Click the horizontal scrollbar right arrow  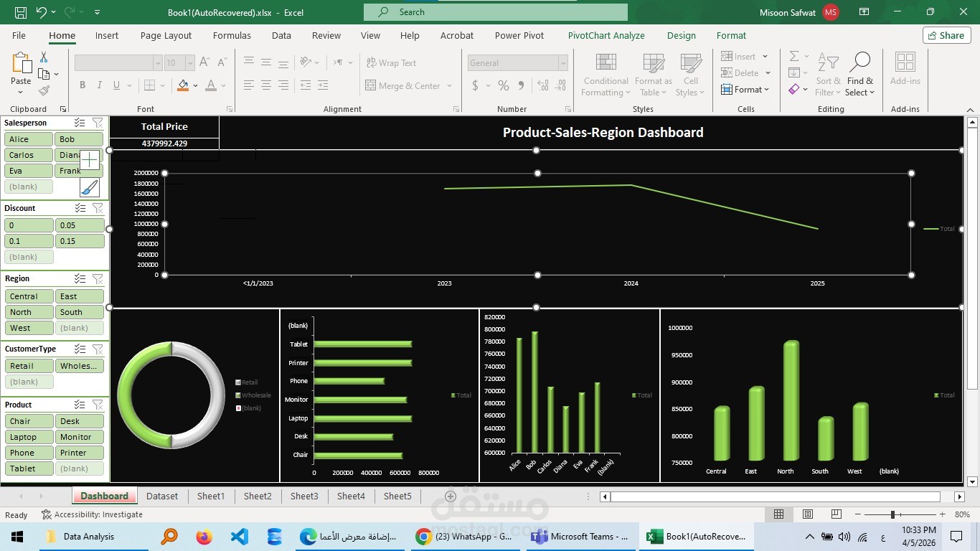[x=959, y=496]
